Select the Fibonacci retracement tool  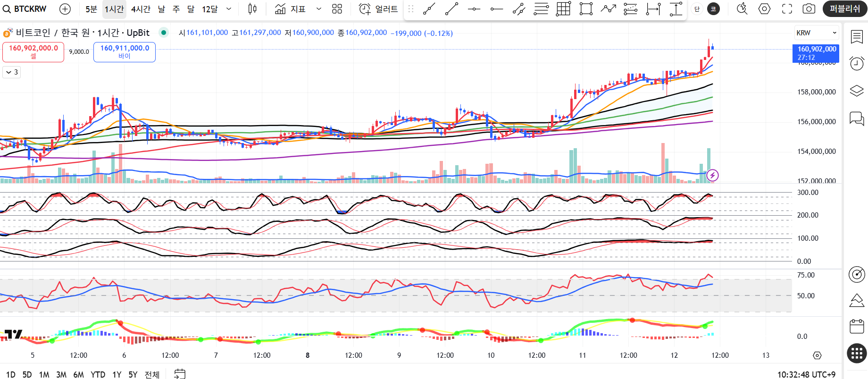[x=541, y=9]
